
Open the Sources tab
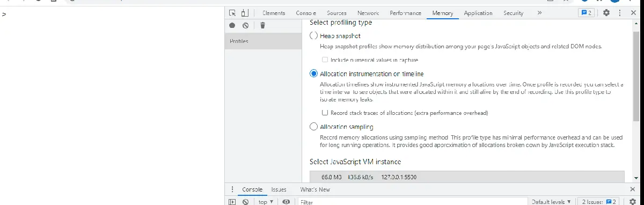(x=336, y=13)
